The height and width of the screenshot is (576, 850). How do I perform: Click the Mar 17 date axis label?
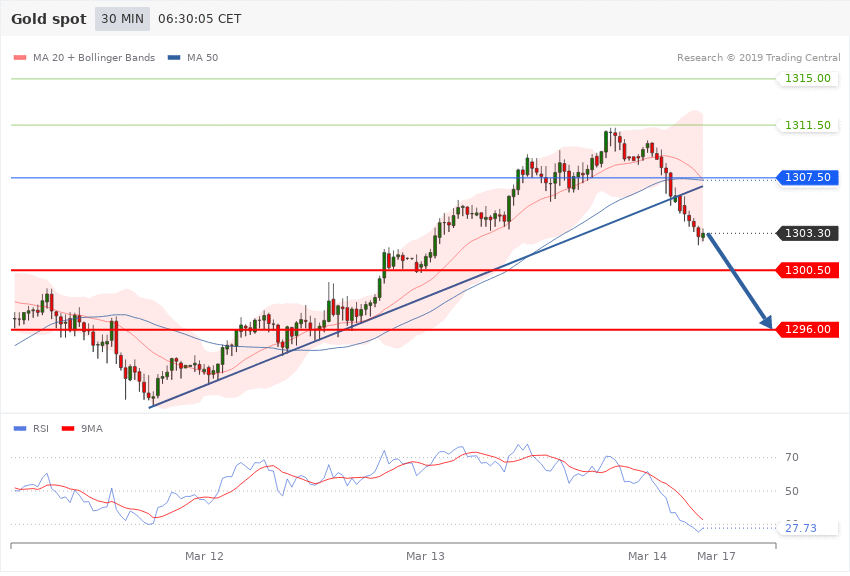coord(716,556)
